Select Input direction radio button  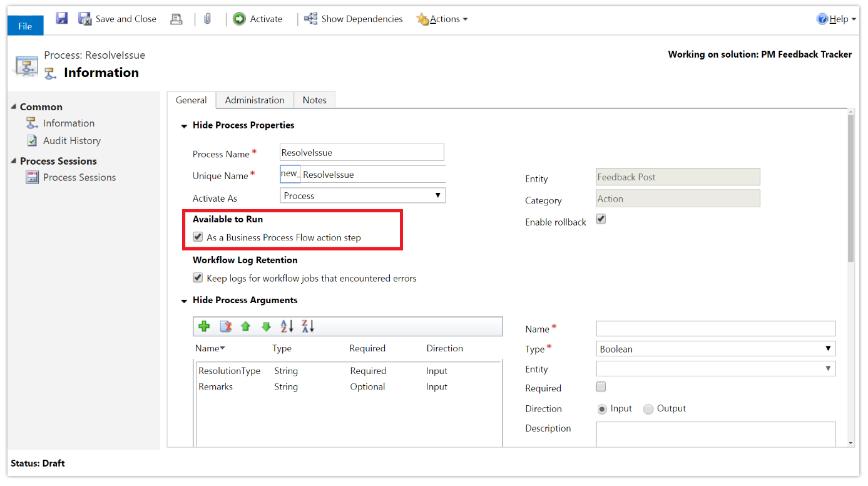(602, 409)
